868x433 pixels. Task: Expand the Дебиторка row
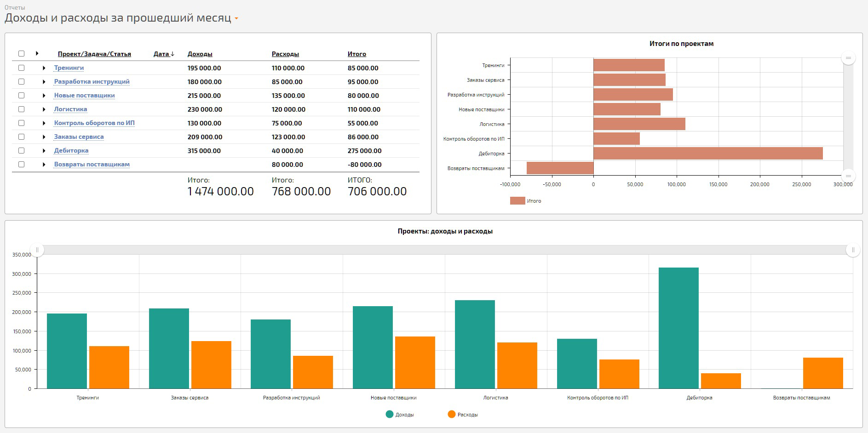coord(44,151)
